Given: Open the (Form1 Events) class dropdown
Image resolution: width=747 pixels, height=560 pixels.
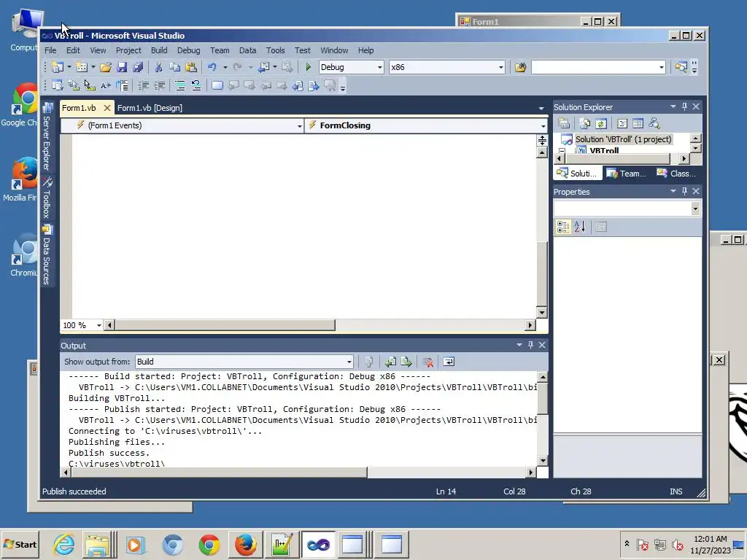Looking at the screenshot, I should pos(299,125).
